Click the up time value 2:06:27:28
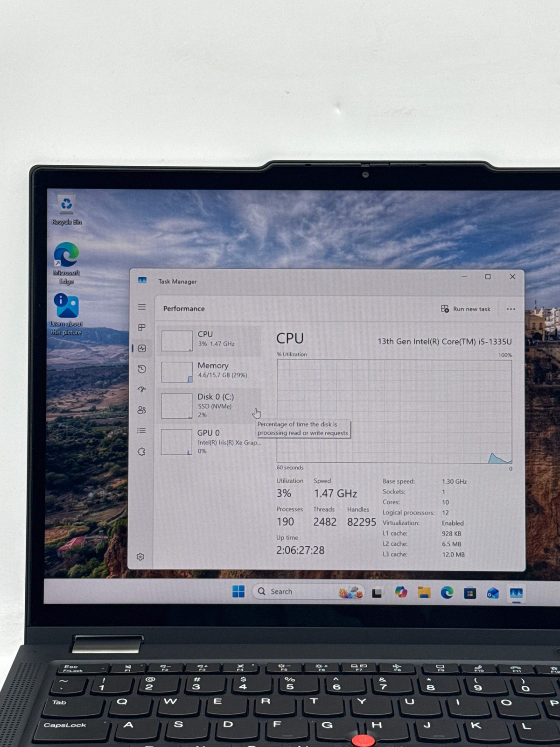560x747 pixels. coord(300,550)
